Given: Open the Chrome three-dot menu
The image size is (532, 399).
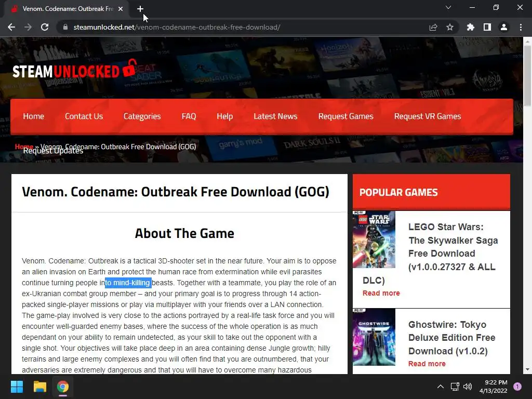Looking at the screenshot, I should click(521, 27).
